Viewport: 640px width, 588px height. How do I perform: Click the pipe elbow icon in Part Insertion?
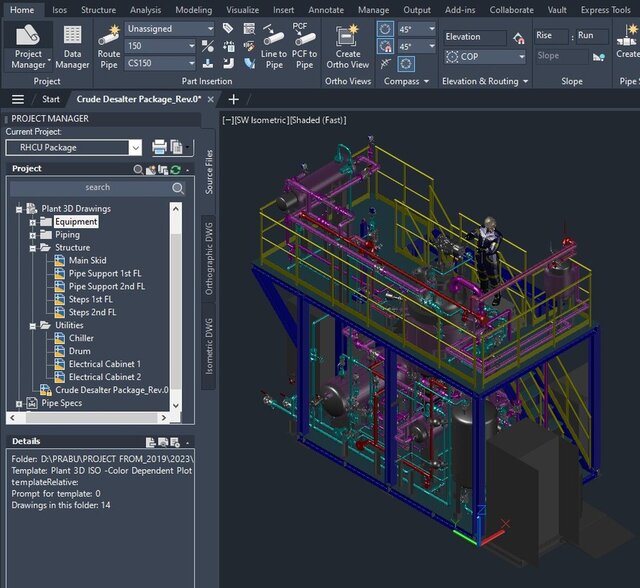[229, 63]
